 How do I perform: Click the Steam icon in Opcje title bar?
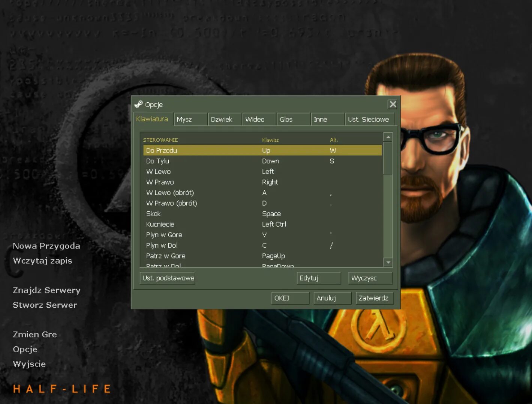(x=139, y=104)
